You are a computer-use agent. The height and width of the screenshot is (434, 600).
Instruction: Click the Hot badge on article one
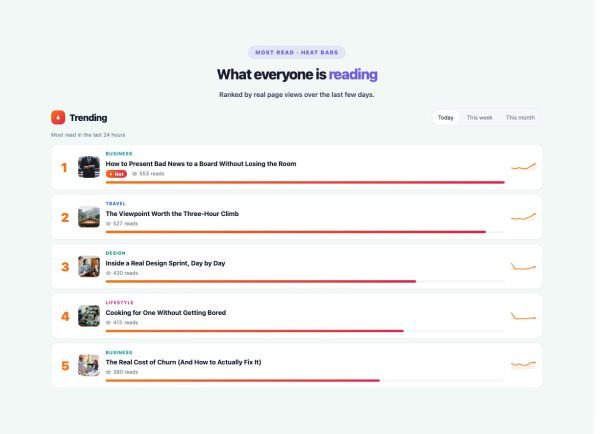tap(116, 174)
